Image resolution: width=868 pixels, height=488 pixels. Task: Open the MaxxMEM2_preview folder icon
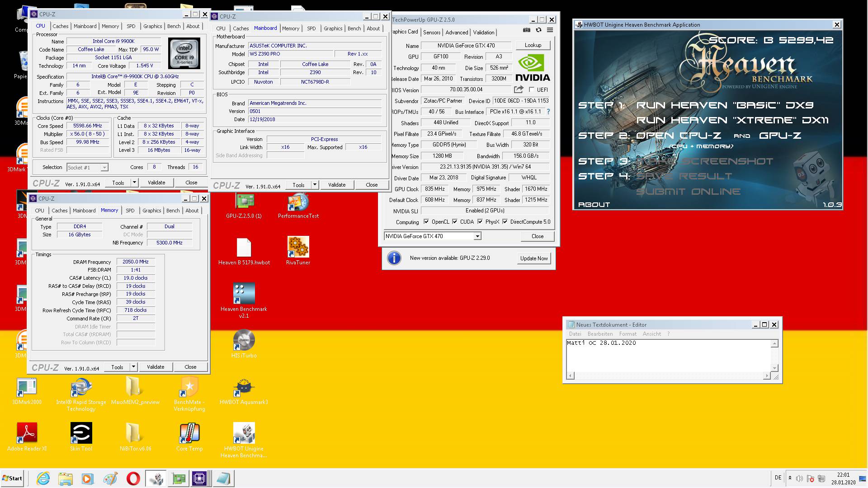(x=135, y=391)
